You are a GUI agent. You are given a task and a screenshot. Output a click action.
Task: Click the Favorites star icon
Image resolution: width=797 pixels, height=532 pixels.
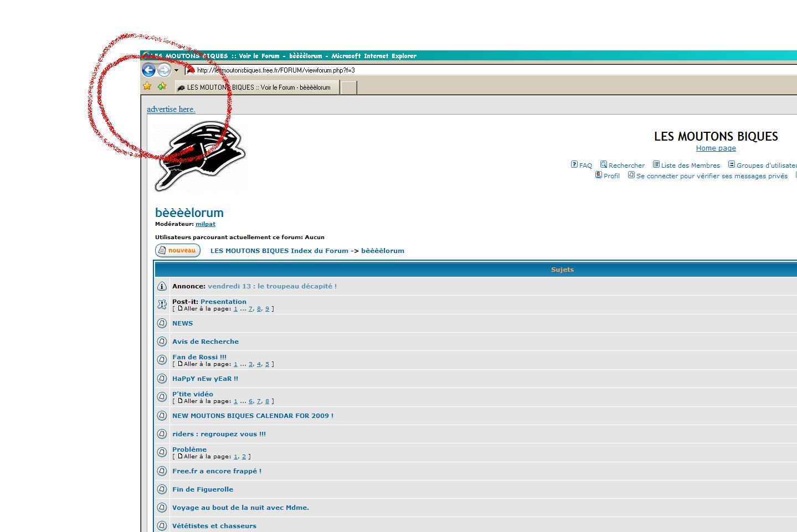(x=147, y=86)
